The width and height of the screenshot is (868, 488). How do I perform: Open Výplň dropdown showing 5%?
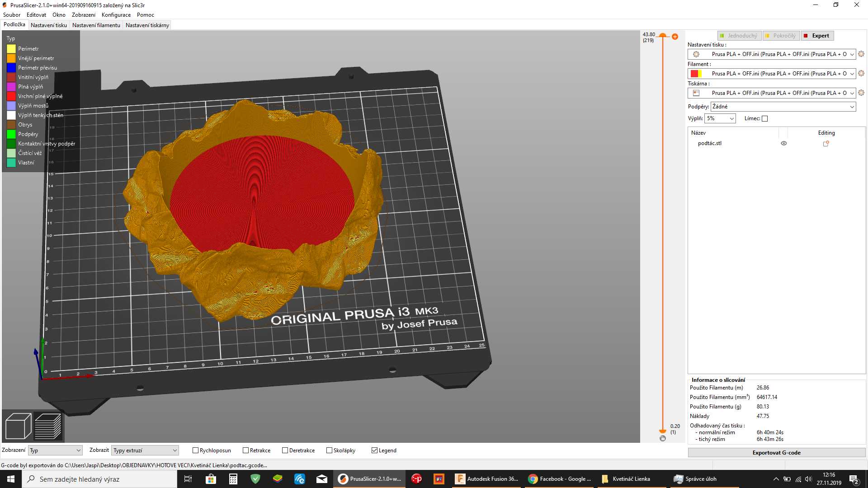[720, 118]
